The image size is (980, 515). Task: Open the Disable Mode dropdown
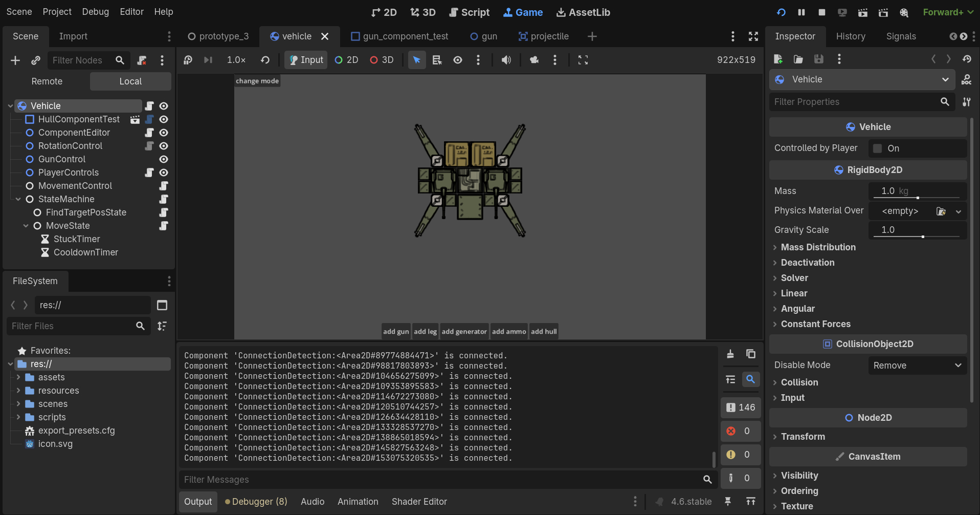tap(917, 366)
